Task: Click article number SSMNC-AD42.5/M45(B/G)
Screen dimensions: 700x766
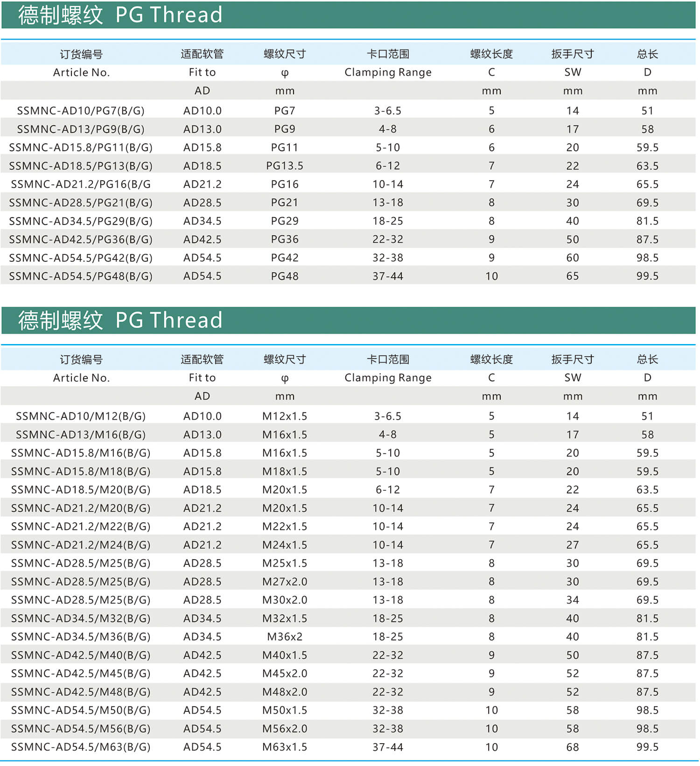Action: [x=81, y=674]
